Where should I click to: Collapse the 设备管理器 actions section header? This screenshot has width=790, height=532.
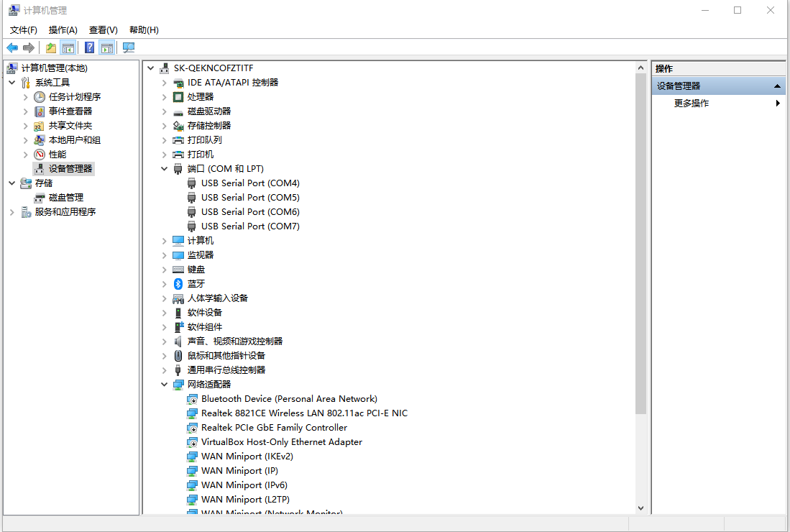pyautogui.click(x=777, y=86)
